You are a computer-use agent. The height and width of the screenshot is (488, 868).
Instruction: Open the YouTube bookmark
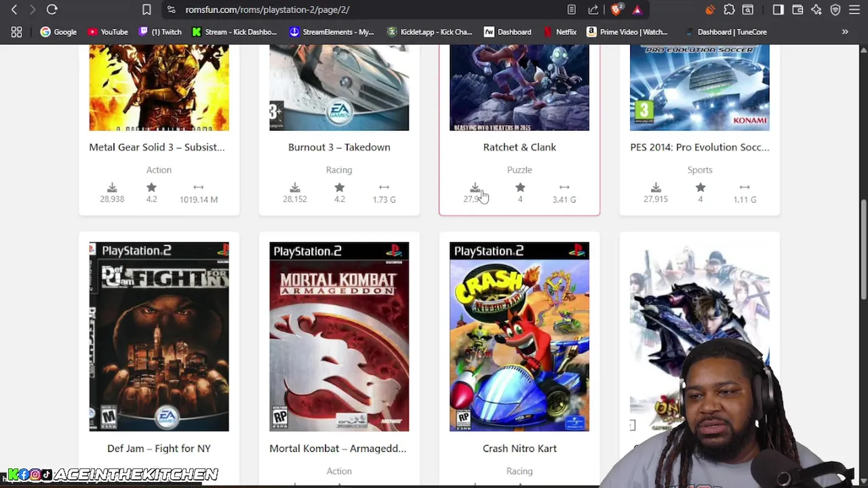tap(107, 32)
